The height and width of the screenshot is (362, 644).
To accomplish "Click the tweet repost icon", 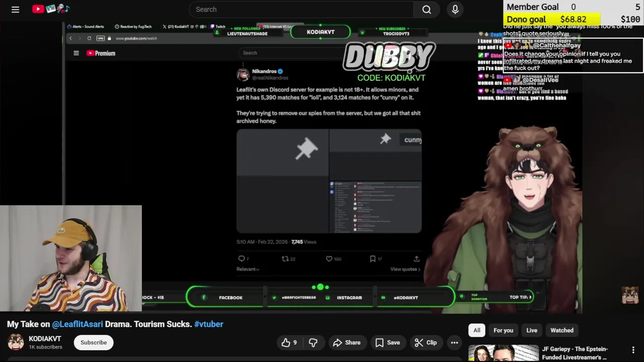I will [x=285, y=258].
